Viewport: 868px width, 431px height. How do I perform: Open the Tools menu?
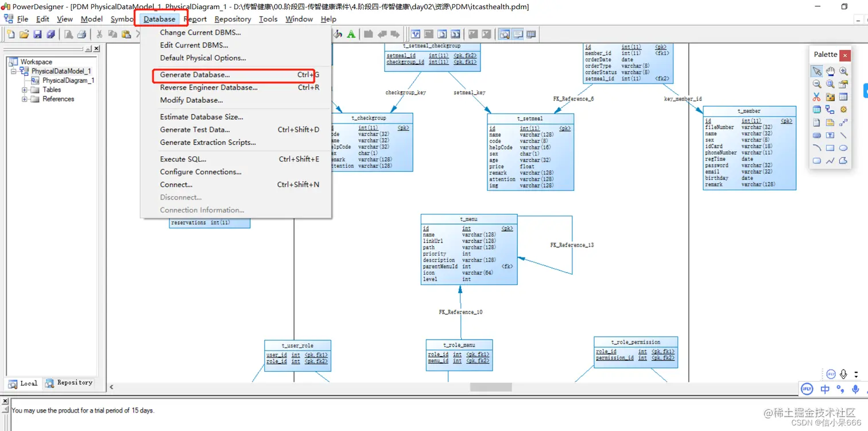pyautogui.click(x=268, y=19)
